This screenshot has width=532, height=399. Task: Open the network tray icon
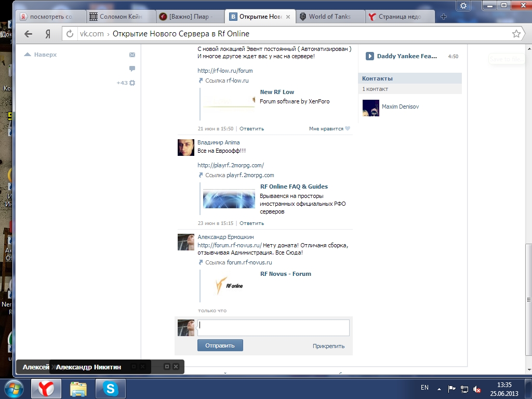[464, 389]
